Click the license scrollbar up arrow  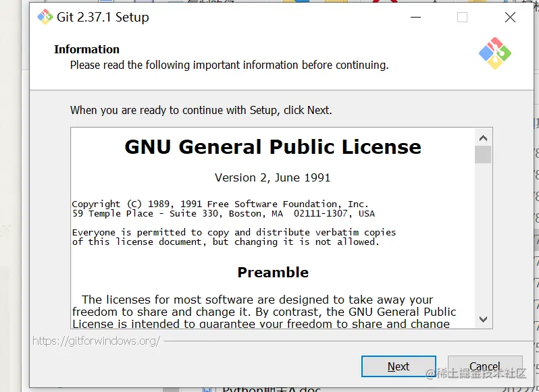pos(483,138)
